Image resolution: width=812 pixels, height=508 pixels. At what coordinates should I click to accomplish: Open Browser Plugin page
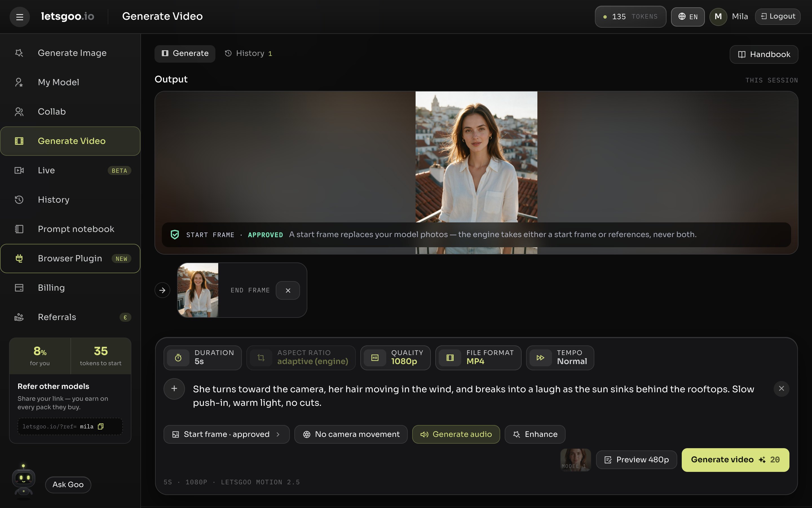70,258
